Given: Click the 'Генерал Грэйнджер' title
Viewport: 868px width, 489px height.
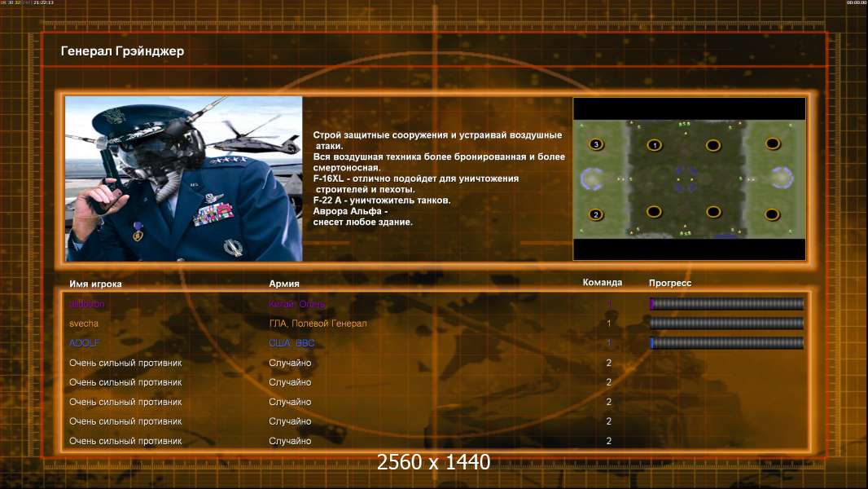Looking at the screenshot, I should tap(122, 51).
